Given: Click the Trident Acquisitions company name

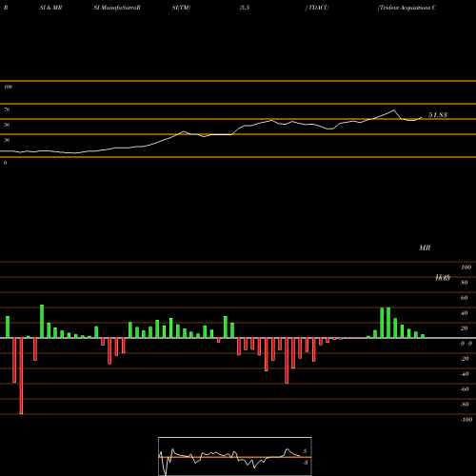Looking at the screenshot, I should (x=407, y=8).
